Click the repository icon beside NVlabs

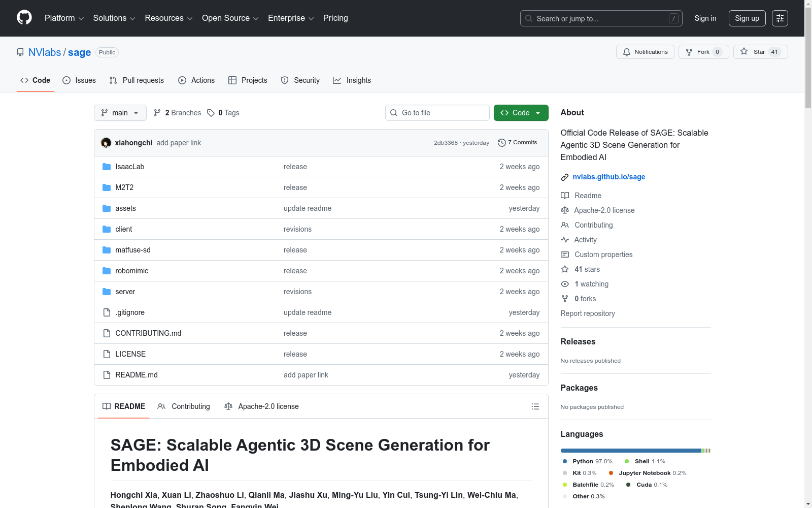[20, 52]
